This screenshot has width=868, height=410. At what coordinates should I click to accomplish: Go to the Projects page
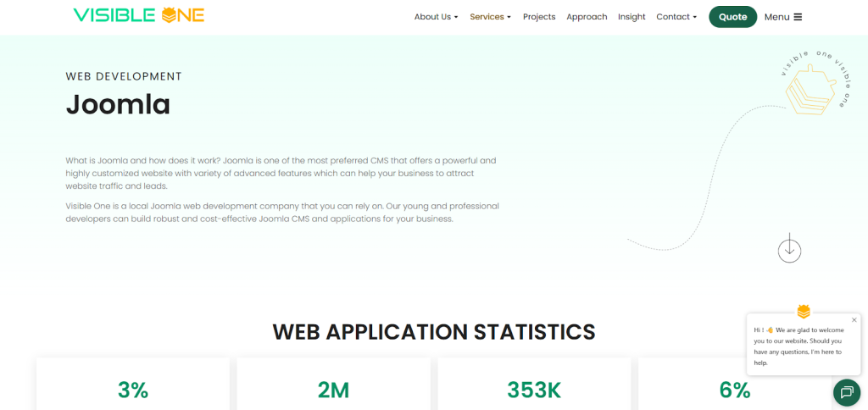point(539,17)
